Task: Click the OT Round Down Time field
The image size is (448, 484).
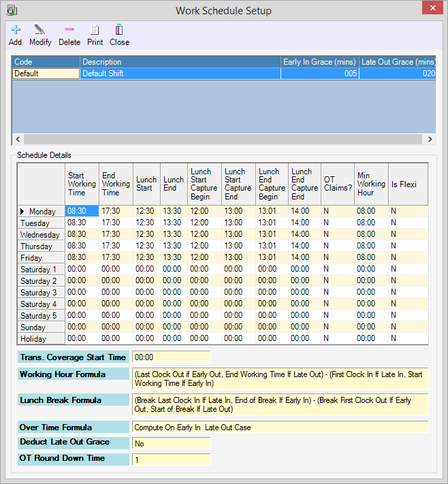Action: pos(171,459)
